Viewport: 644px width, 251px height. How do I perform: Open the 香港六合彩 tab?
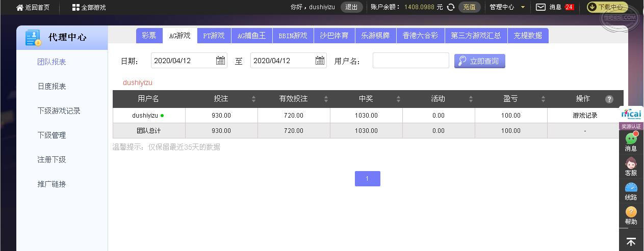coord(420,36)
